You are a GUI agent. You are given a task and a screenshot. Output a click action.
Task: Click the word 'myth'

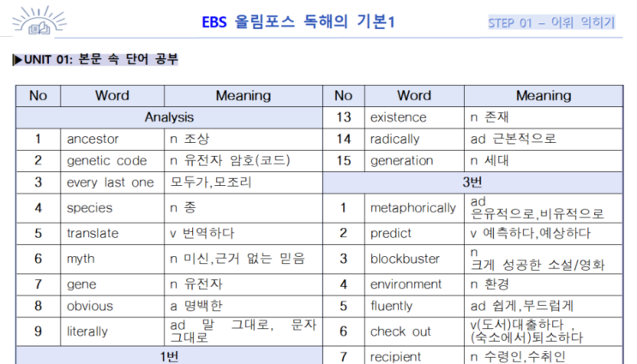click(x=81, y=259)
